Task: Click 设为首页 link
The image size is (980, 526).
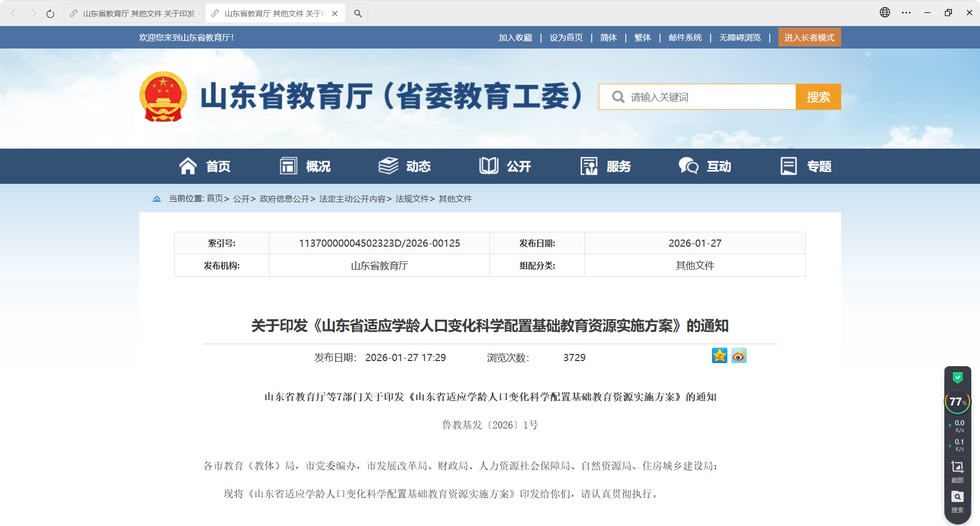Action: [x=566, y=38]
